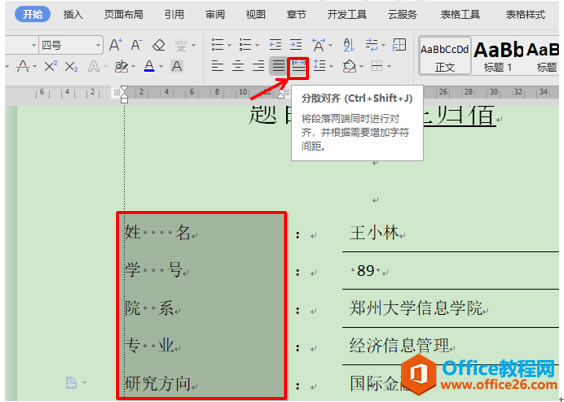
Task: Open the 视图 tab
Action: tap(256, 14)
